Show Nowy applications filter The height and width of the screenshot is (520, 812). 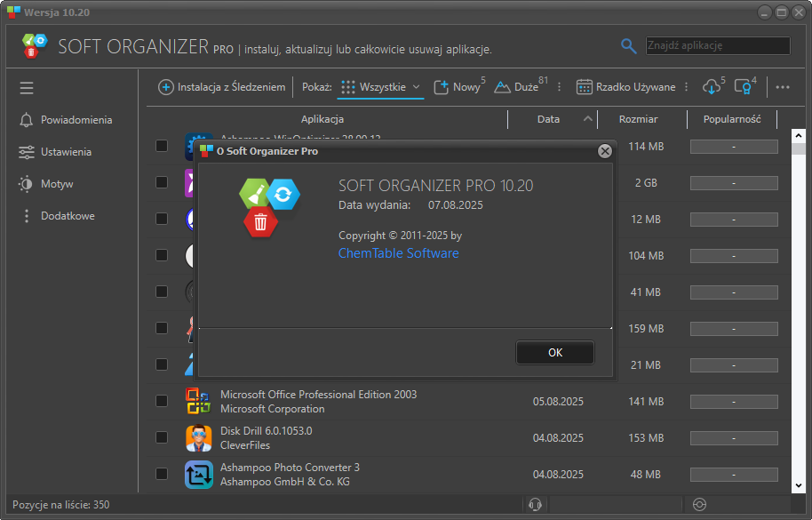[458, 87]
